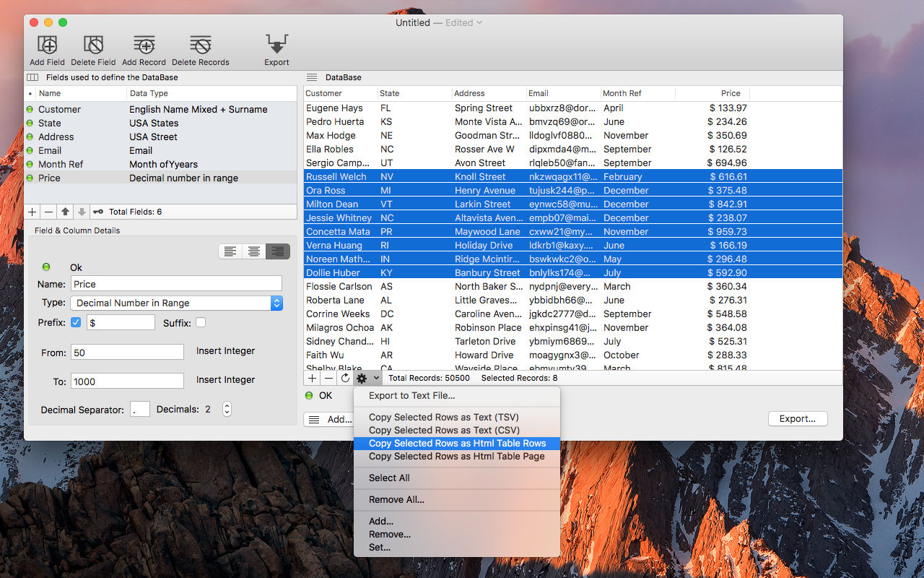Click the plus icon under the fields list
Screen dimensions: 924x578
coord(32,212)
